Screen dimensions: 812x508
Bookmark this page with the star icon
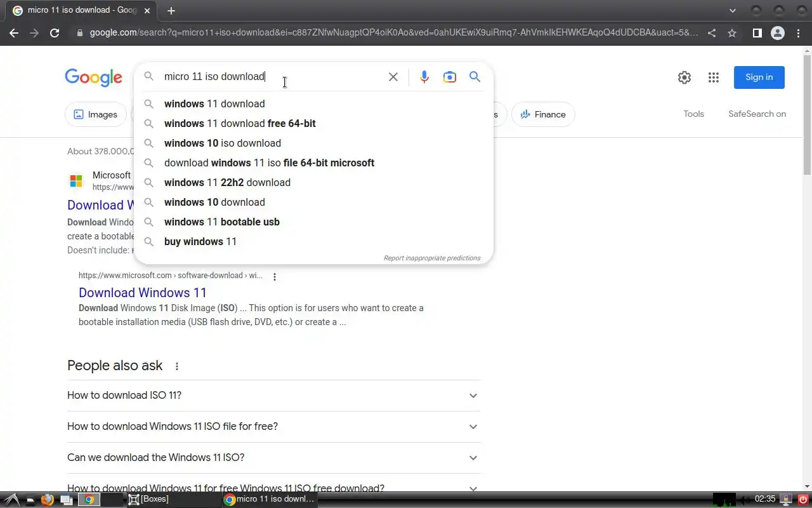732,33
